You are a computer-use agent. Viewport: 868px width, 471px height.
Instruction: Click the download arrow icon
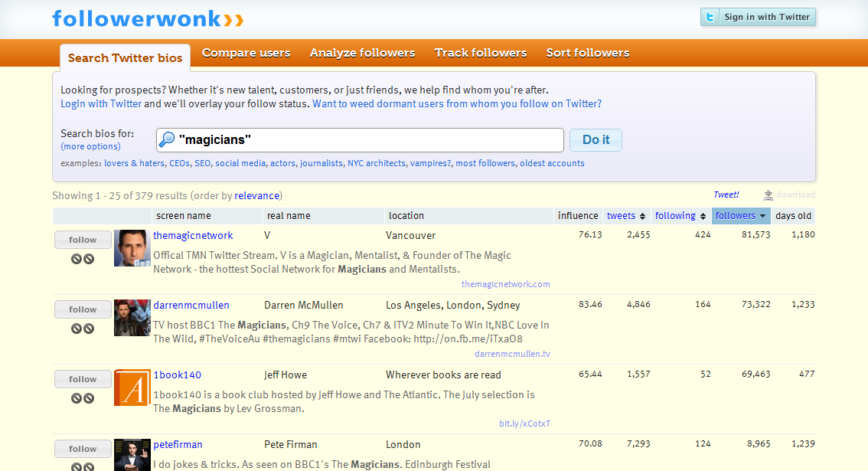[x=768, y=195]
